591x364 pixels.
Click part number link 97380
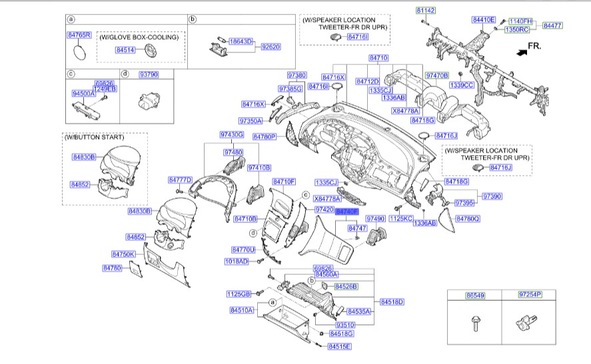pyautogui.click(x=297, y=75)
